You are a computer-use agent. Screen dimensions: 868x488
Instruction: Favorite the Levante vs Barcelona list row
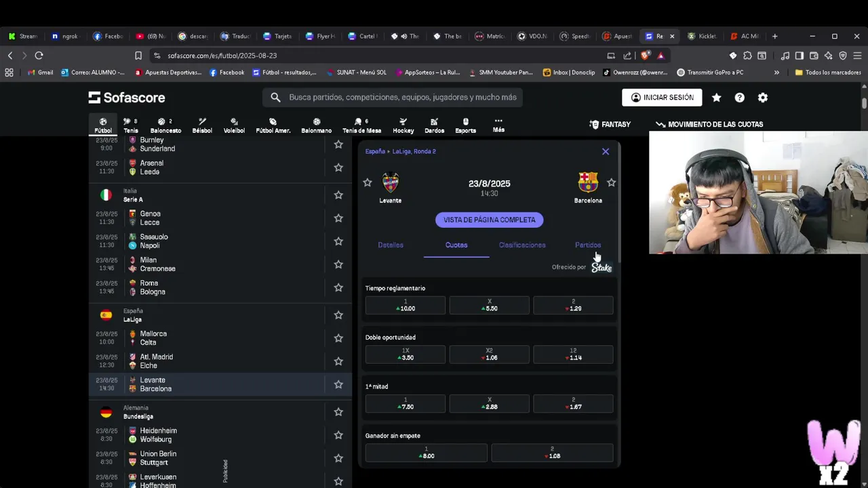[338, 384]
